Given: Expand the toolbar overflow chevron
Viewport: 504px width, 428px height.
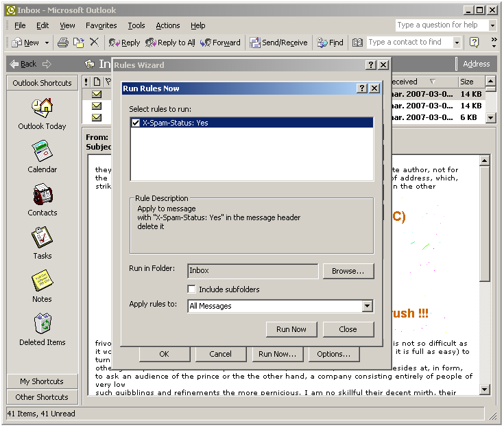Looking at the screenshot, I should coord(494,43).
